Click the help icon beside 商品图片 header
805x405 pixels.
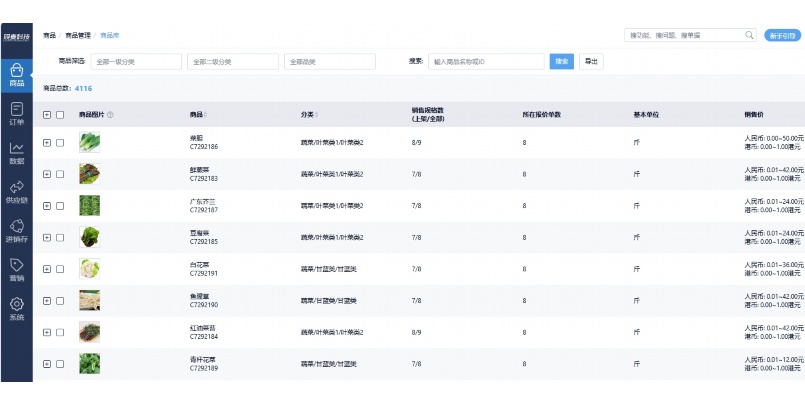click(x=110, y=115)
